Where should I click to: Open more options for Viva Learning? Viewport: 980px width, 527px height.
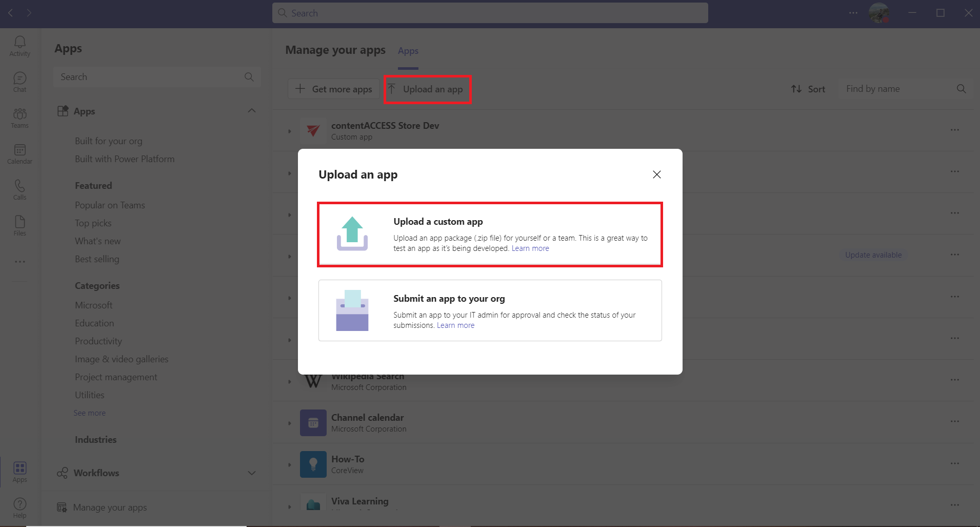955,505
